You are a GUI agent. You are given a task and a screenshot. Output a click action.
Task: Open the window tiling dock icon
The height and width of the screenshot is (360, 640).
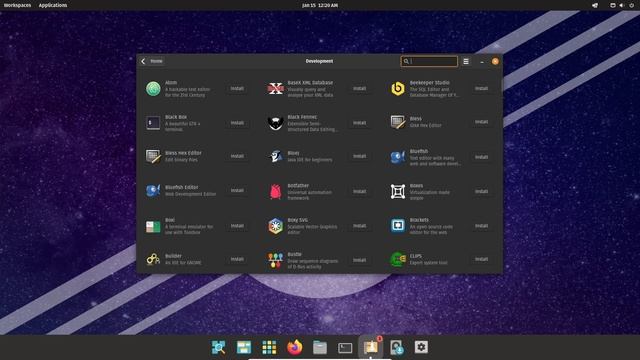coord(244,347)
